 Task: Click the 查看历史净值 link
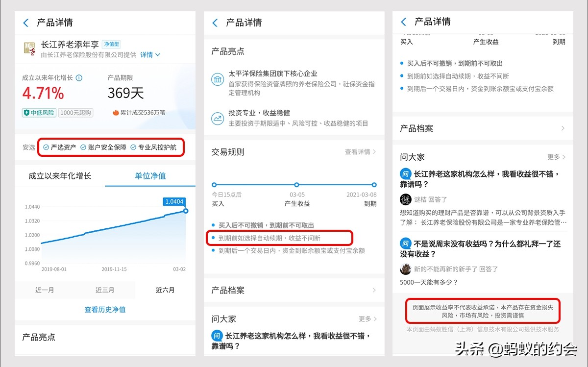(105, 310)
